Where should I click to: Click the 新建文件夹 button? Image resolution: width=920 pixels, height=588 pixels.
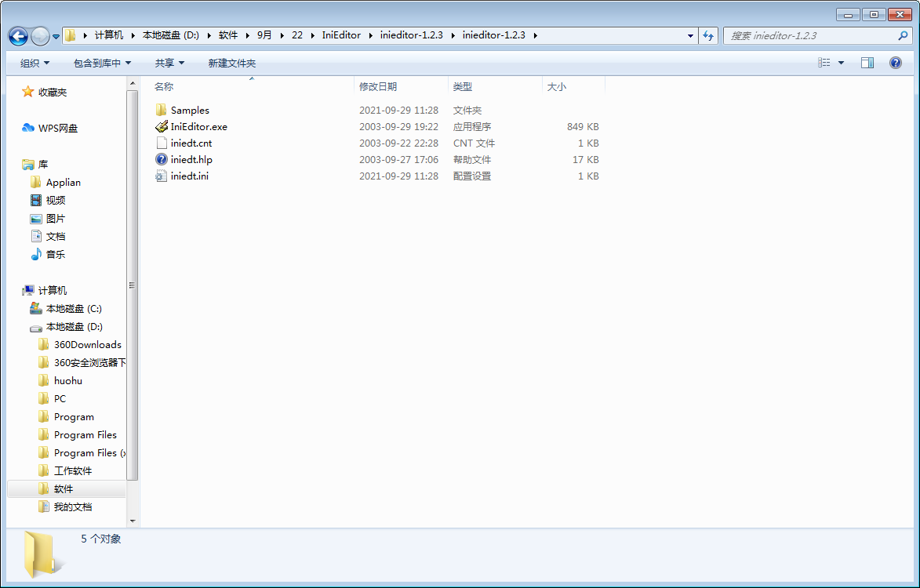click(x=231, y=63)
